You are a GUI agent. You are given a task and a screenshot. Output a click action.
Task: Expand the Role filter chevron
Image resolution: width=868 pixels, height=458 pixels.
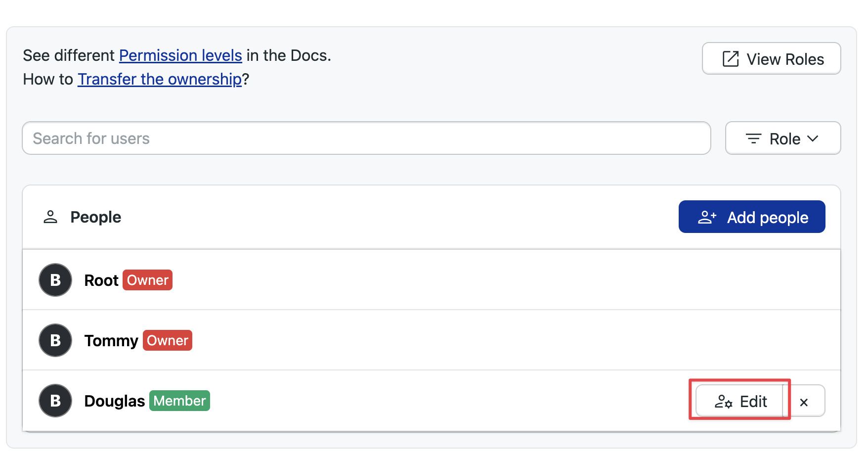[813, 138]
